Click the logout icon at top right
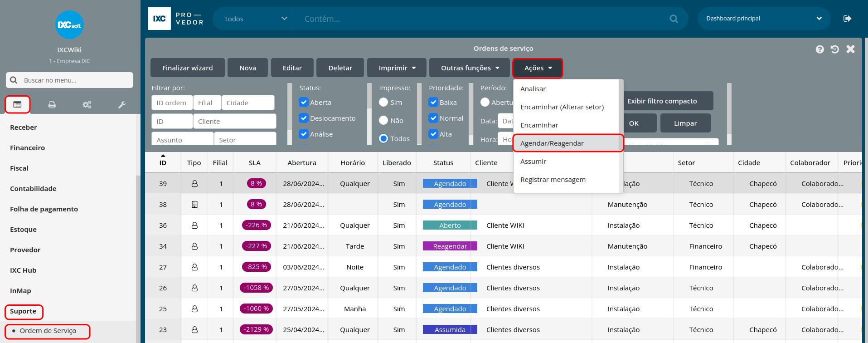 (x=847, y=19)
